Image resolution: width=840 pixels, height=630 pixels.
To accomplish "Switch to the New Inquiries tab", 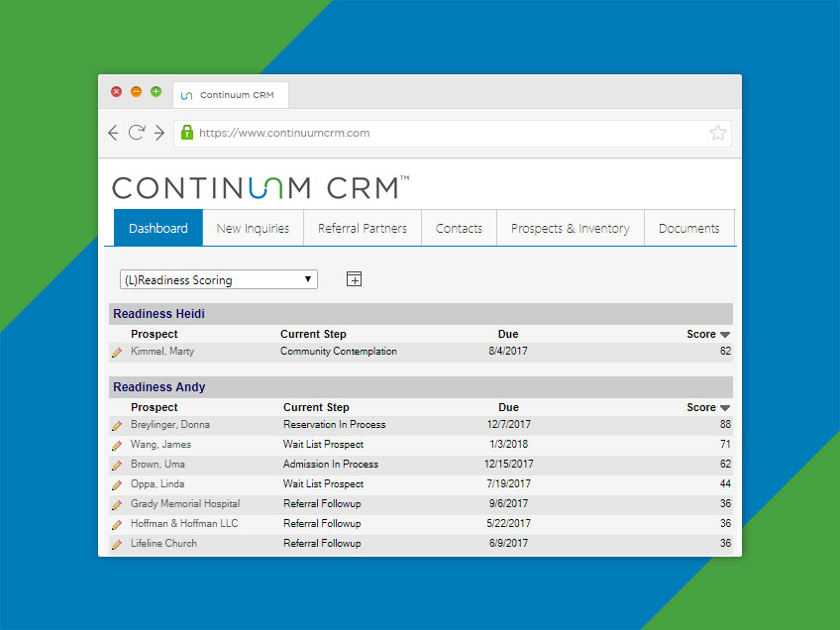I will click(253, 228).
